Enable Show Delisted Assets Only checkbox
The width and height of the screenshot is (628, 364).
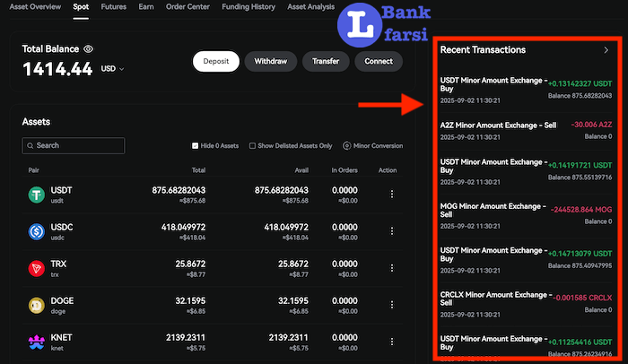pos(253,145)
